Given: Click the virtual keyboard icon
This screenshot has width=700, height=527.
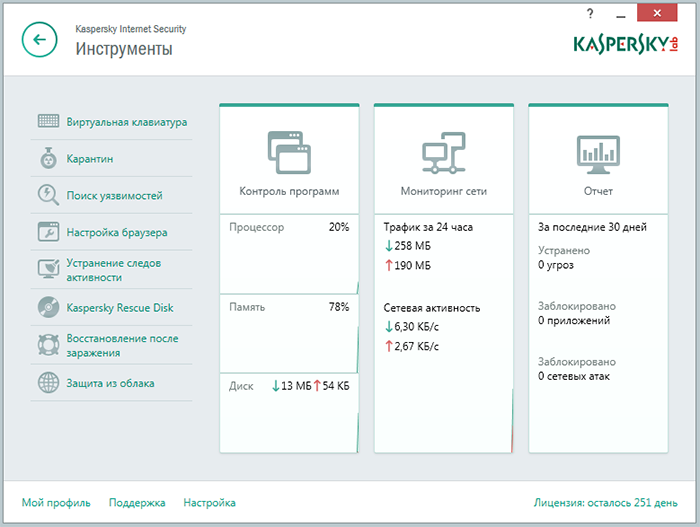Looking at the screenshot, I should tap(48, 121).
